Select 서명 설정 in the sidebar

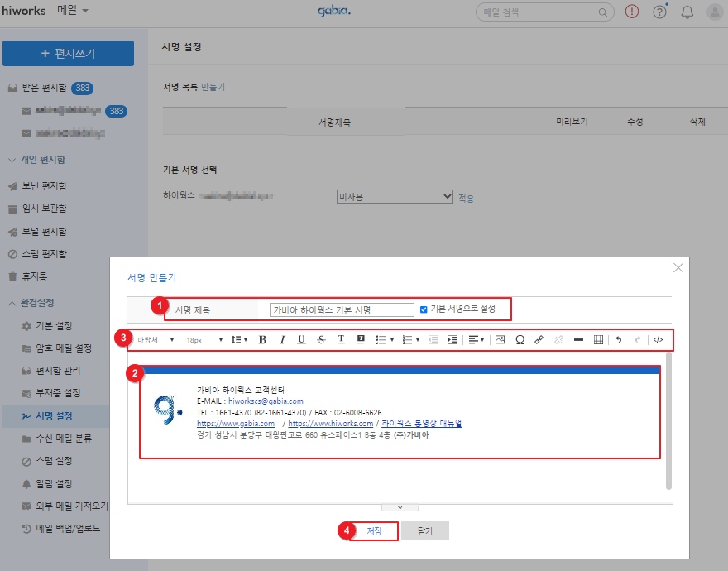click(x=54, y=416)
